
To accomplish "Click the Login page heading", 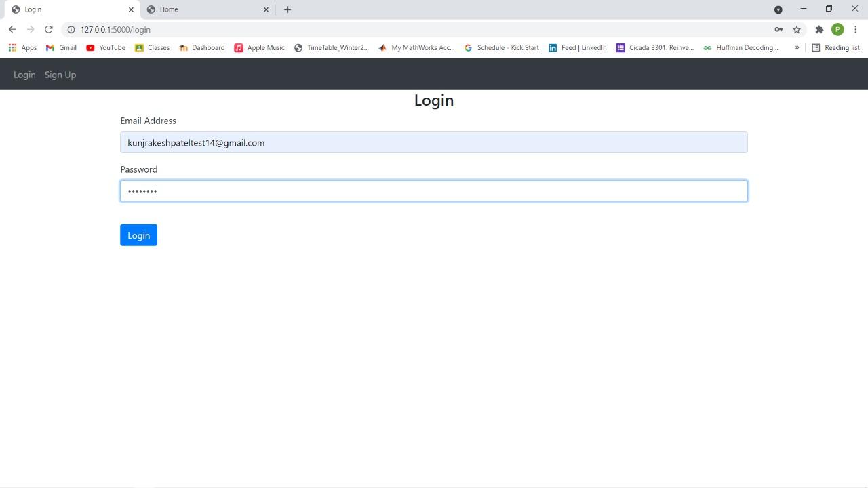I will [434, 100].
